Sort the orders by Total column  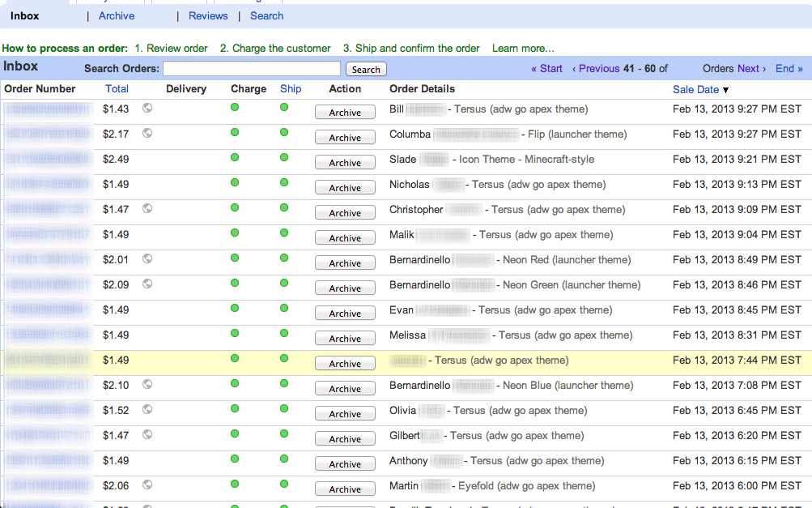point(117,89)
